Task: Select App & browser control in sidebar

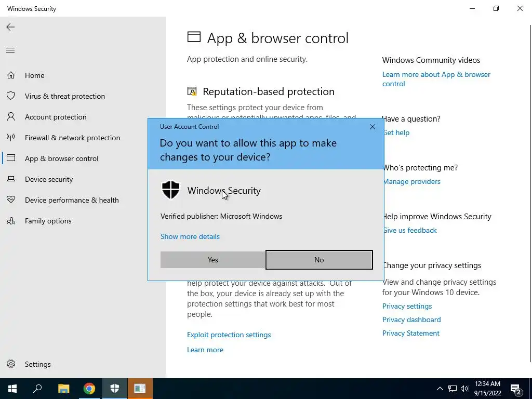Action: pos(61,158)
